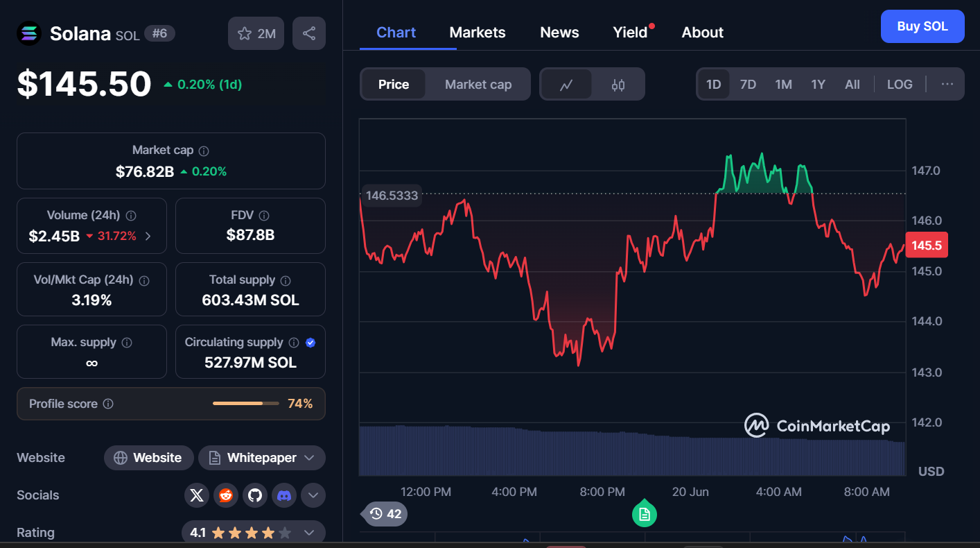Expand more socials chevron
Viewport: 980px width, 548px height.
tap(313, 495)
